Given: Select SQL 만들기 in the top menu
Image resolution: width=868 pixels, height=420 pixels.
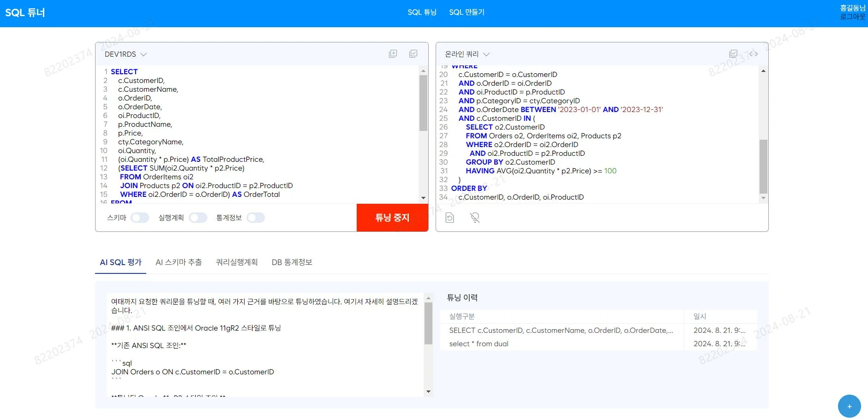Looking at the screenshot, I should [x=467, y=12].
